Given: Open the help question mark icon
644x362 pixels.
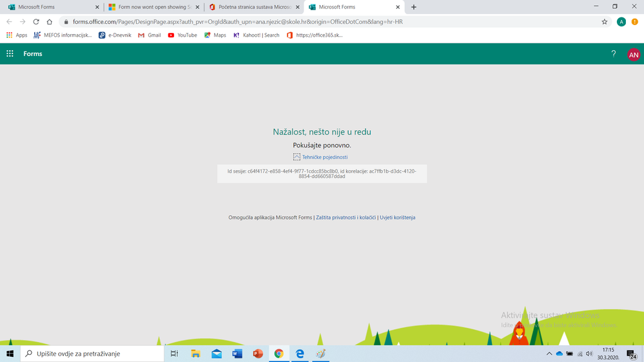Looking at the screenshot, I should point(614,53).
